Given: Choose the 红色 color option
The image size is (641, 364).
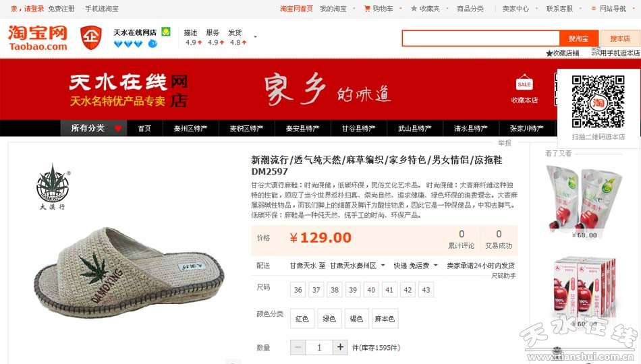Looking at the screenshot, I should click(x=302, y=319).
